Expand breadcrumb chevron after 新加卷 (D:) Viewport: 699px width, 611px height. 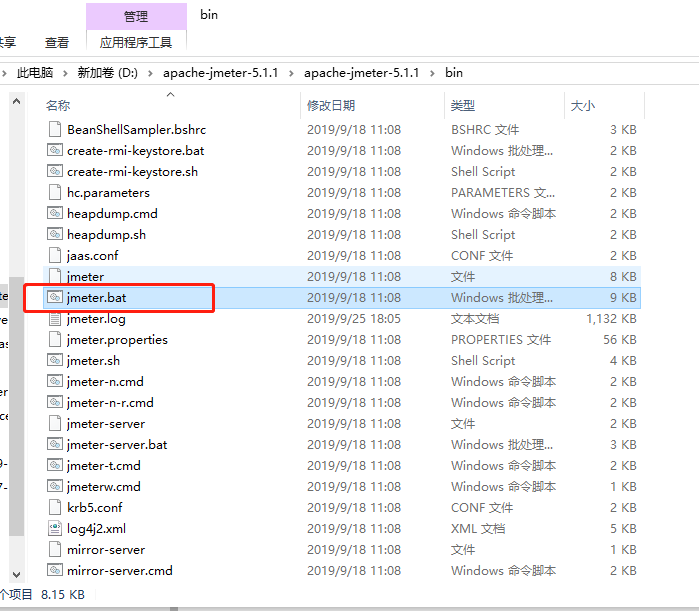[x=151, y=73]
